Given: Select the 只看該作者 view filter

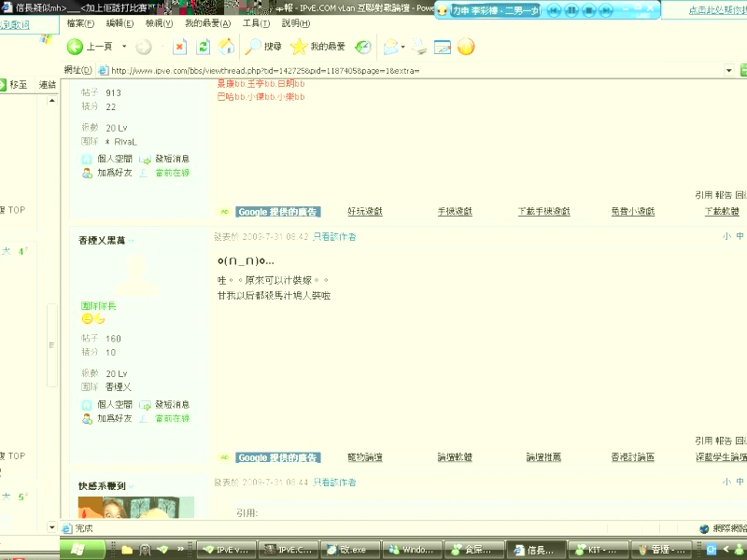Looking at the screenshot, I should point(336,236).
